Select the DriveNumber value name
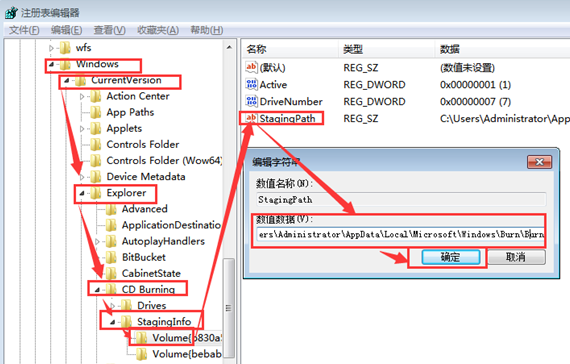 tap(291, 101)
